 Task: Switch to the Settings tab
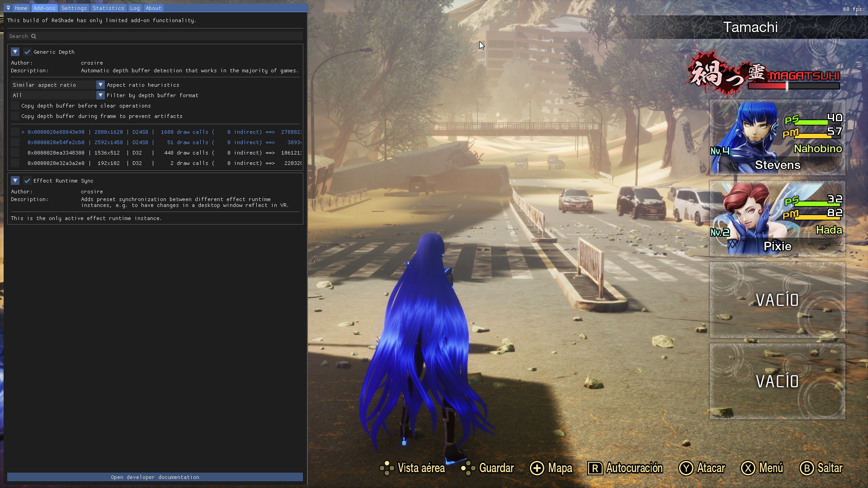tap(74, 8)
